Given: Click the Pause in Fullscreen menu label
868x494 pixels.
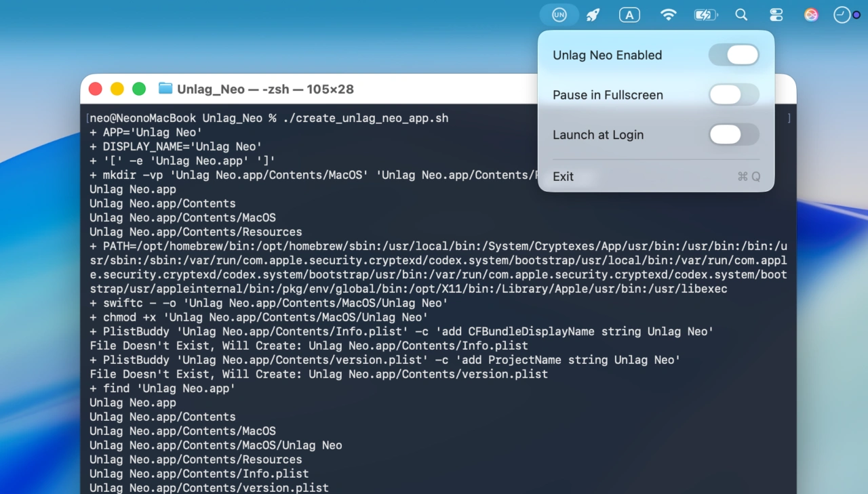Looking at the screenshot, I should 608,95.
